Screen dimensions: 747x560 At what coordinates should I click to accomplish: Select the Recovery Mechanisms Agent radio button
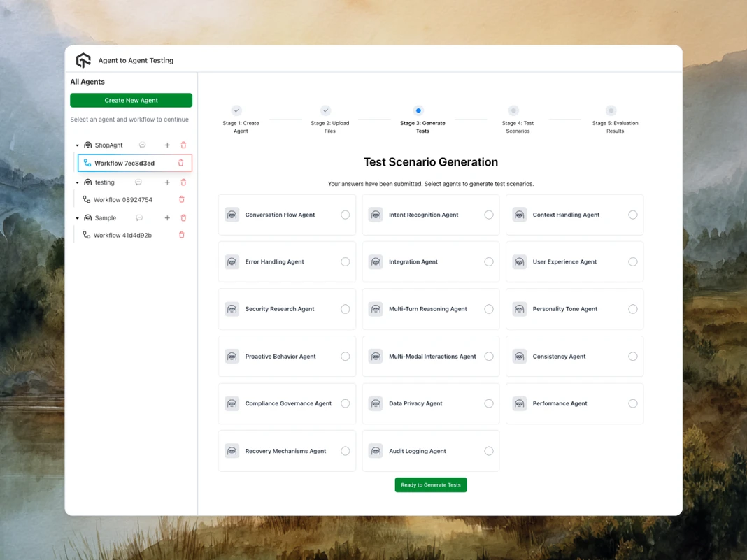346,451
